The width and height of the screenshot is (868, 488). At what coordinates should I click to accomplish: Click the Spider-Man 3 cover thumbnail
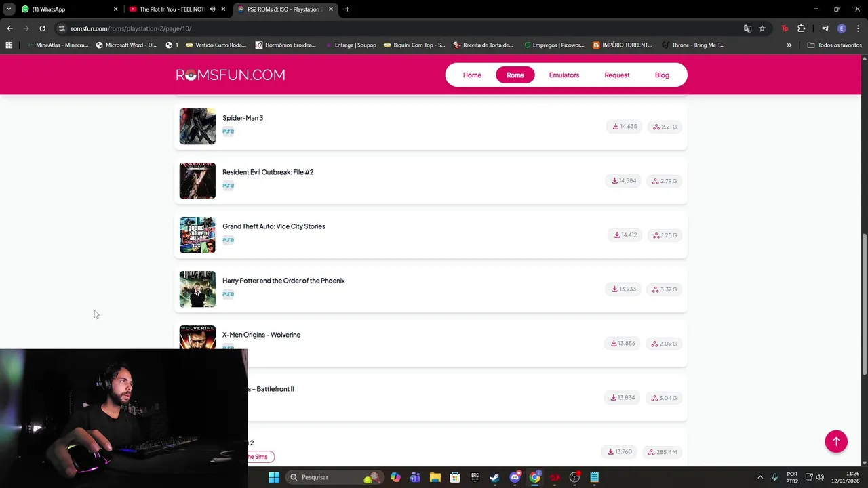(x=197, y=126)
